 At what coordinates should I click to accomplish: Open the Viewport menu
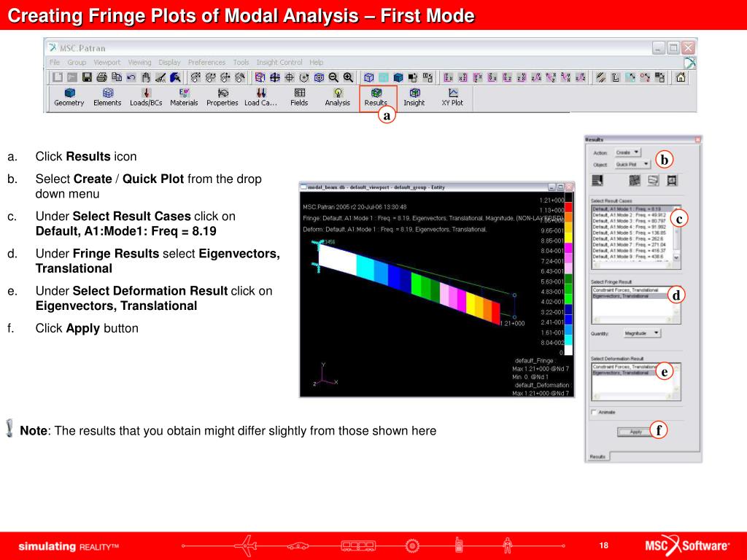107,63
